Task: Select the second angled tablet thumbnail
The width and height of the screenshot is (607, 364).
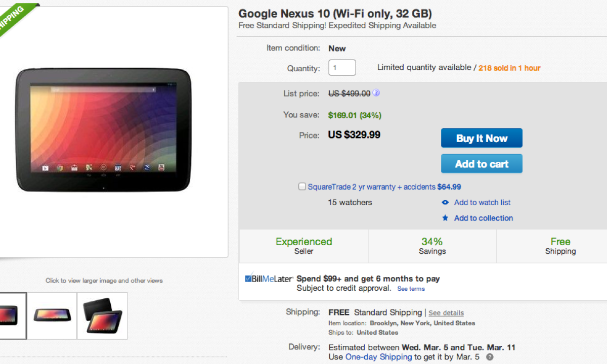Action: pos(52,315)
